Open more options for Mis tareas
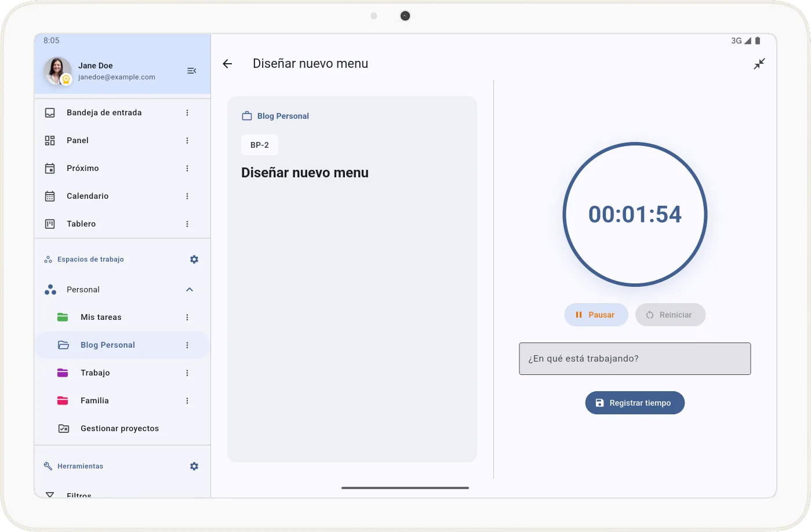811x532 pixels. point(187,317)
